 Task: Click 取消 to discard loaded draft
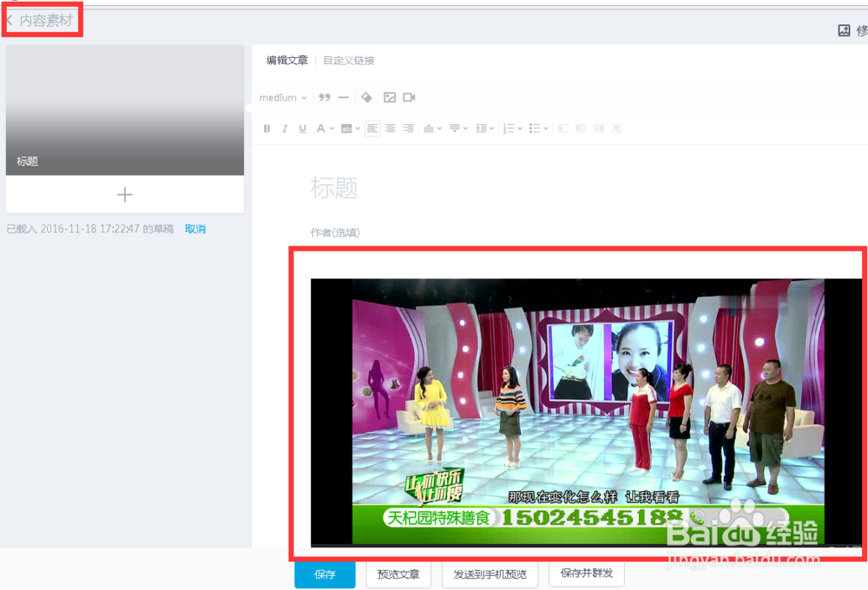click(x=195, y=229)
